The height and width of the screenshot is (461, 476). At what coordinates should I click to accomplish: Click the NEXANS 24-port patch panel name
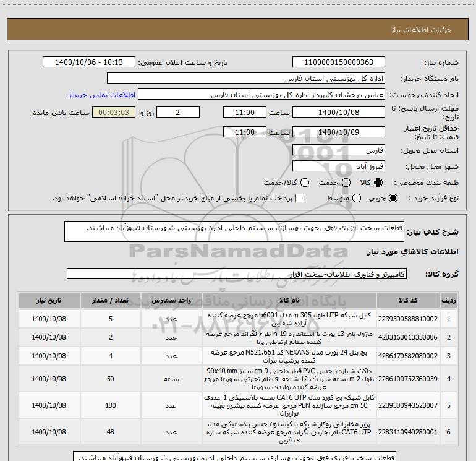coord(289,356)
